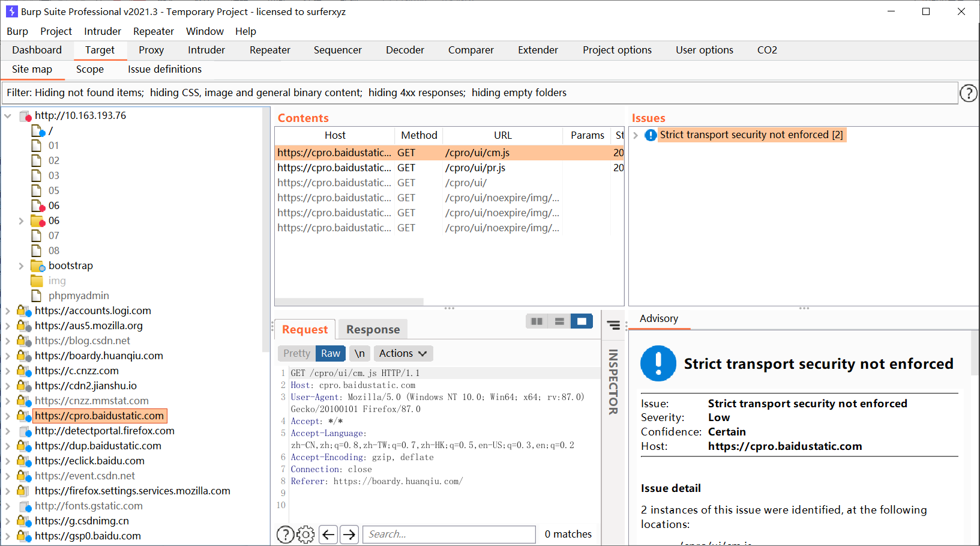Go to next search match arrow

point(349,534)
